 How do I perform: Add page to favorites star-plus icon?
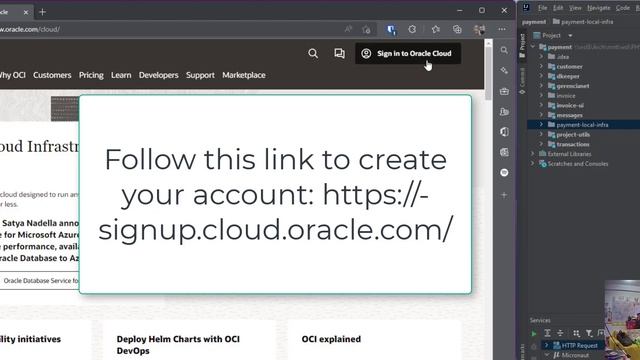coord(366,29)
